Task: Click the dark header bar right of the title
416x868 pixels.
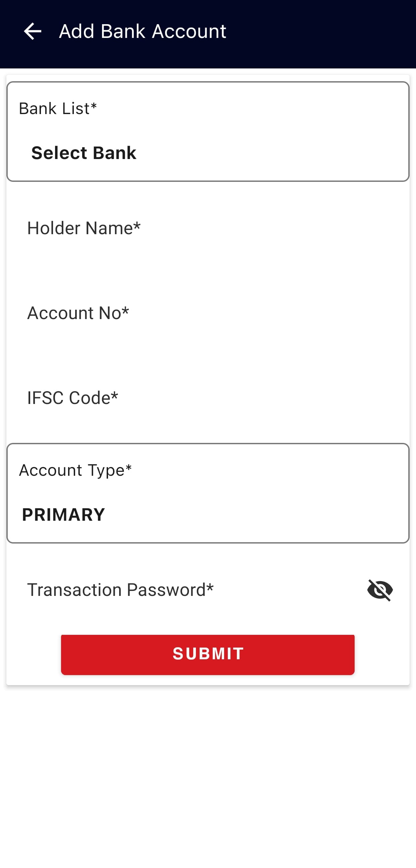Action: [x=320, y=32]
